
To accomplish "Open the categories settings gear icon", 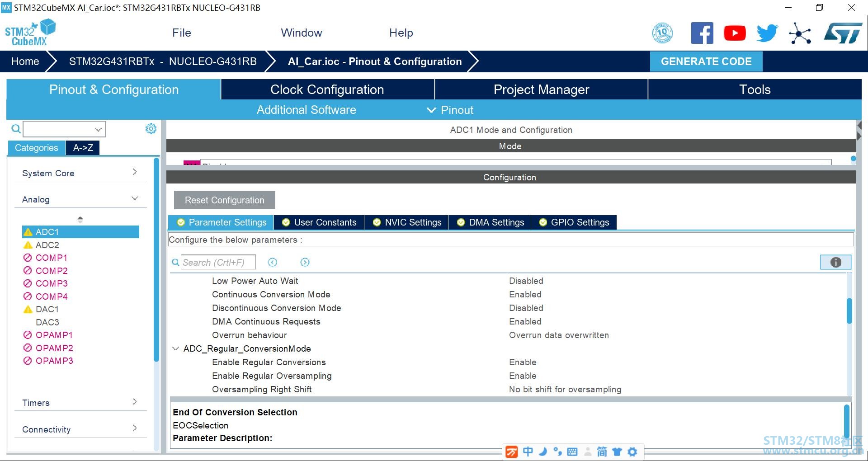I will pyautogui.click(x=151, y=129).
